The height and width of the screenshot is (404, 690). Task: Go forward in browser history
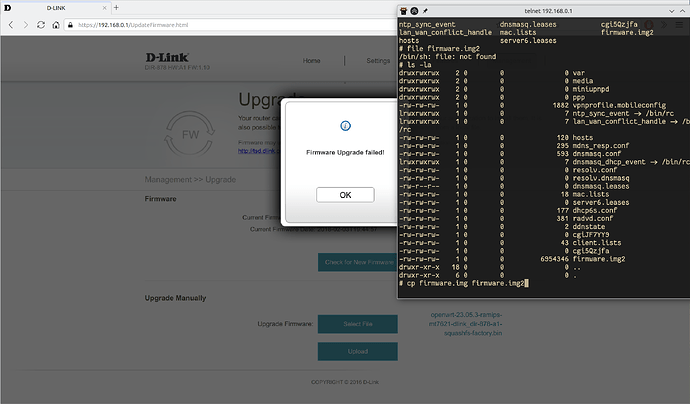(26, 25)
